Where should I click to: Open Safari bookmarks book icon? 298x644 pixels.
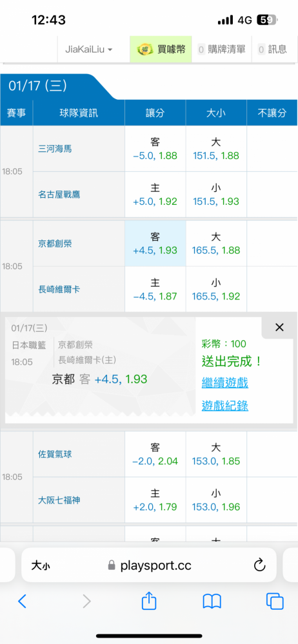[x=212, y=601]
